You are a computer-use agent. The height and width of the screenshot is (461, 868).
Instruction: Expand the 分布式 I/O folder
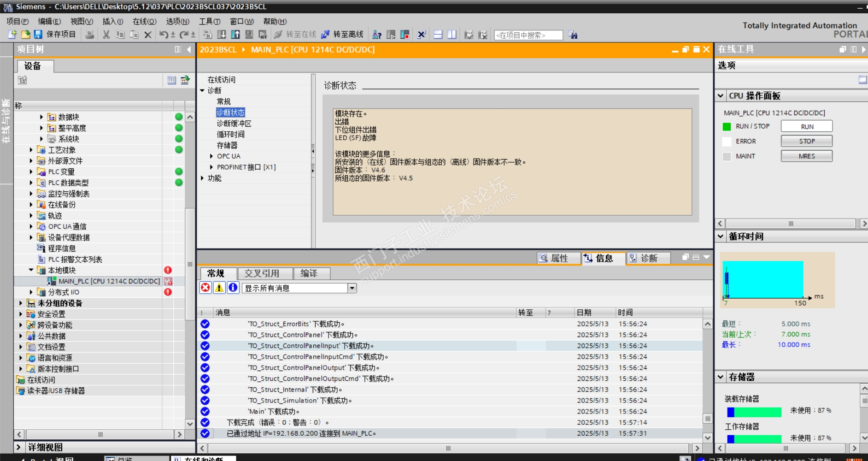[31, 292]
